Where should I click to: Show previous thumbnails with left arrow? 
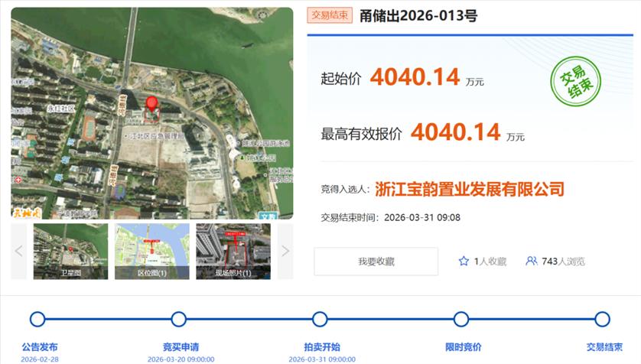coord(19,251)
